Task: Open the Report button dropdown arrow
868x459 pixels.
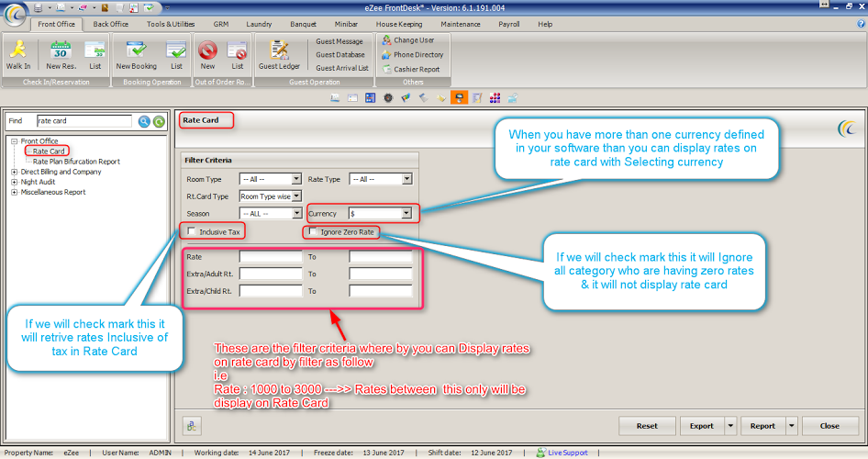Action: 792,426
